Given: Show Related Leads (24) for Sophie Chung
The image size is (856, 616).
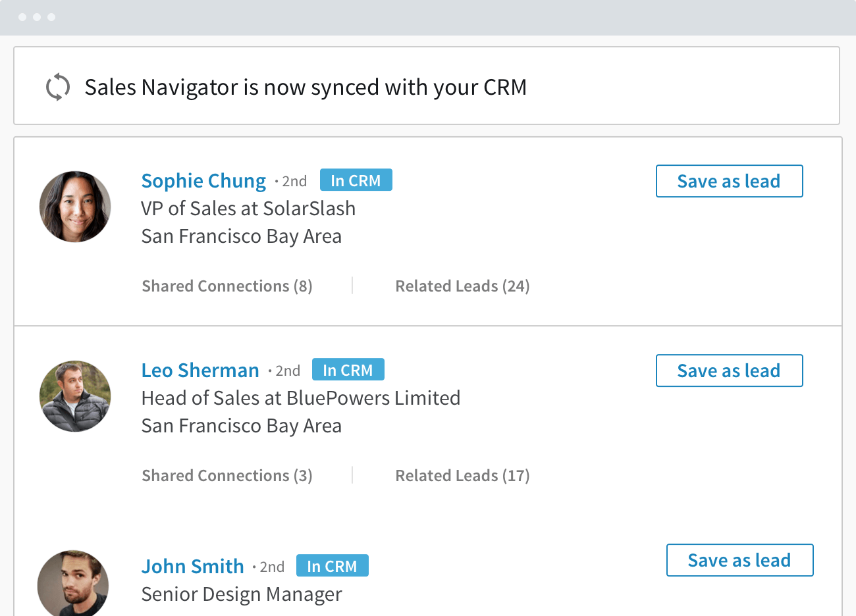Looking at the screenshot, I should (x=462, y=286).
